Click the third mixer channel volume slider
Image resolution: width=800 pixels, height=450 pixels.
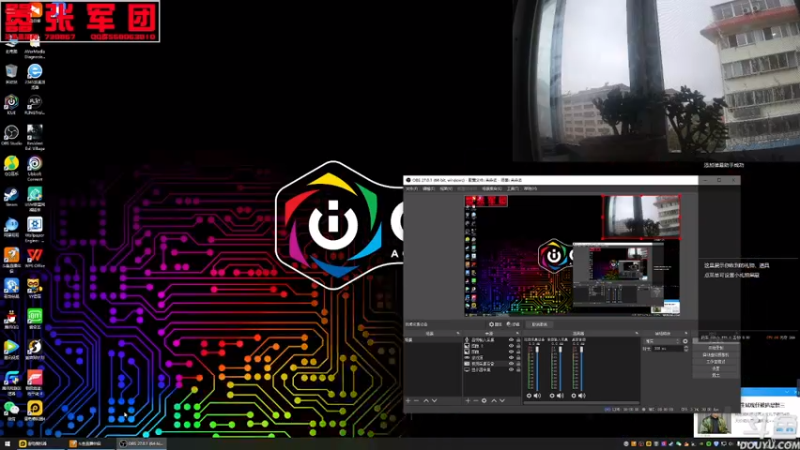(x=581, y=368)
